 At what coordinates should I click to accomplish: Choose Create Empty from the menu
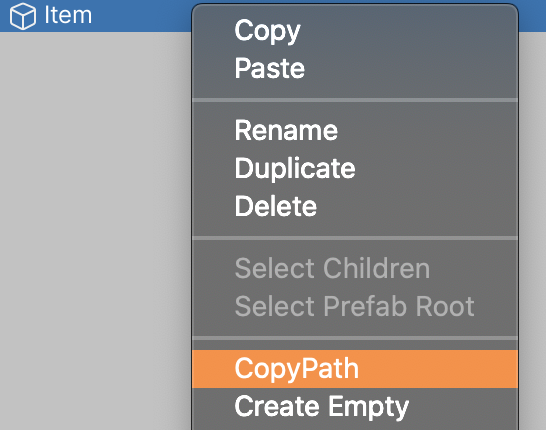coord(355,406)
